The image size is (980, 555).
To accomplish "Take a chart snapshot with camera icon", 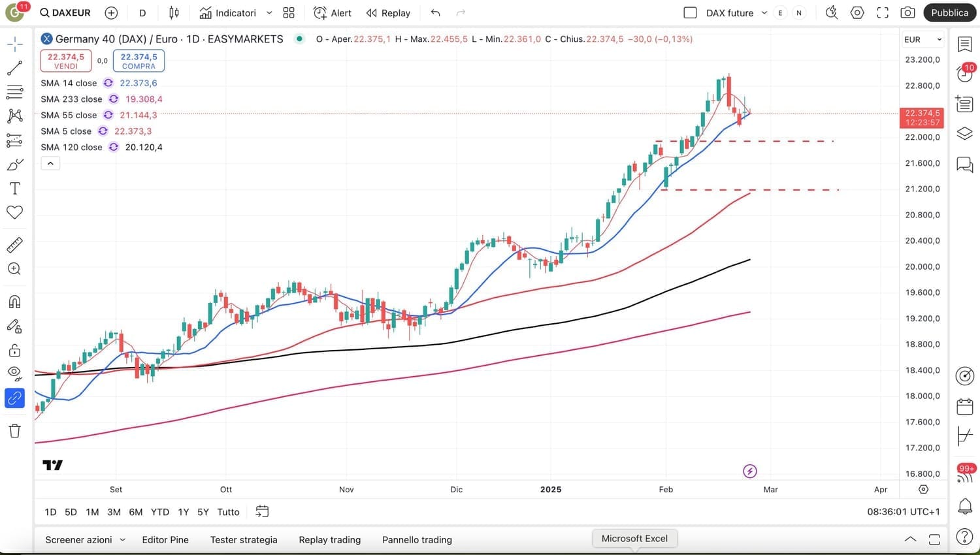I will [x=907, y=13].
